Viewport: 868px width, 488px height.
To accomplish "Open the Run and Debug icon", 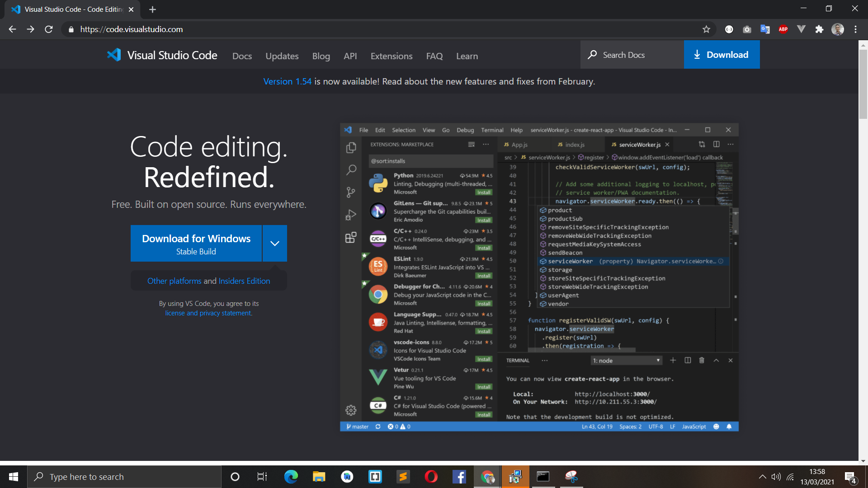I will click(351, 215).
